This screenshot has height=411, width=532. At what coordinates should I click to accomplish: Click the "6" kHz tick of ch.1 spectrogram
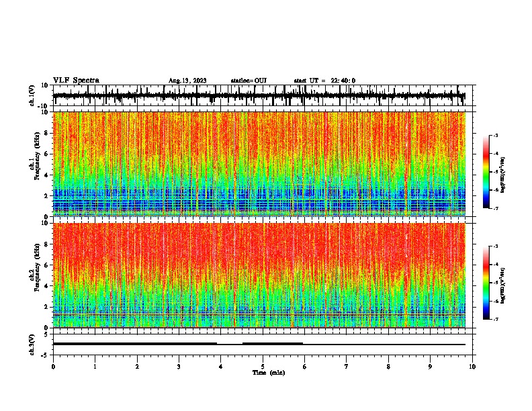click(46, 154)
